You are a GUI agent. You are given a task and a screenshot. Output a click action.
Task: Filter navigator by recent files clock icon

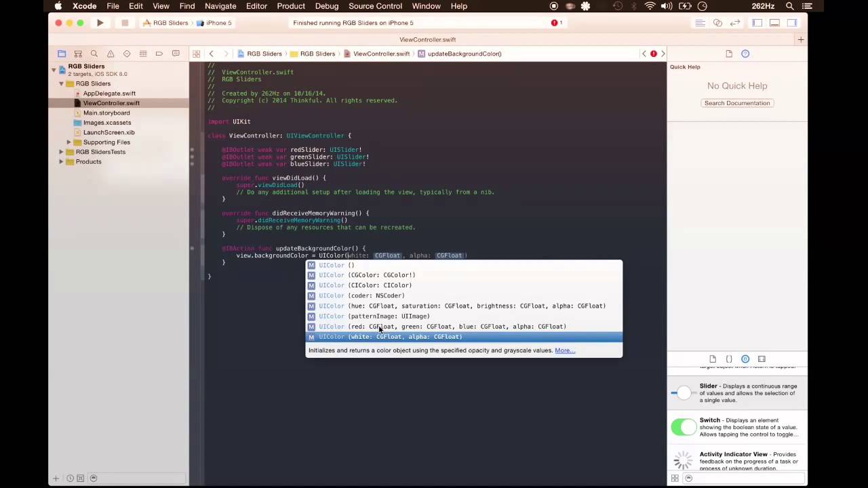coord(70,479)
